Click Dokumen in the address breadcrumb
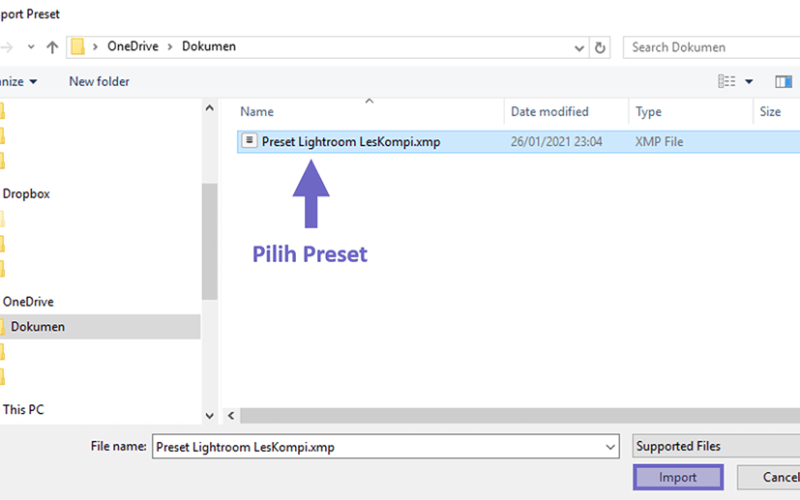800x500 pixels. pos(209,46)
